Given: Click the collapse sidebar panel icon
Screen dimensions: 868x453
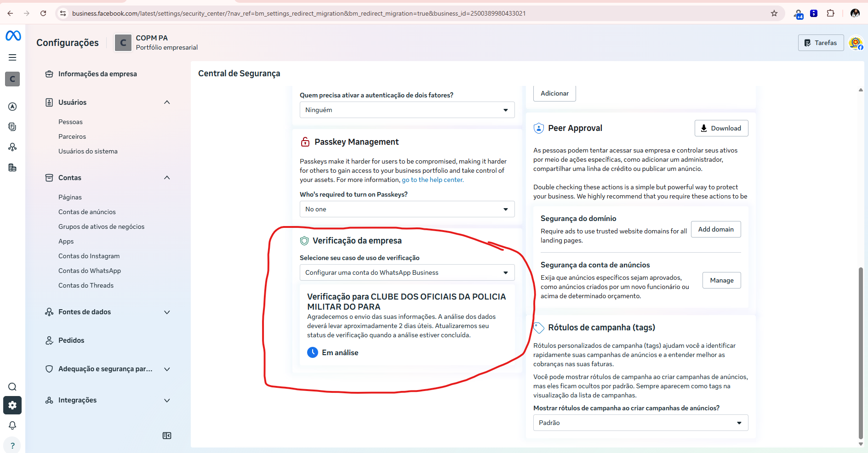Looking at the screenshot, I should (167, 436).
